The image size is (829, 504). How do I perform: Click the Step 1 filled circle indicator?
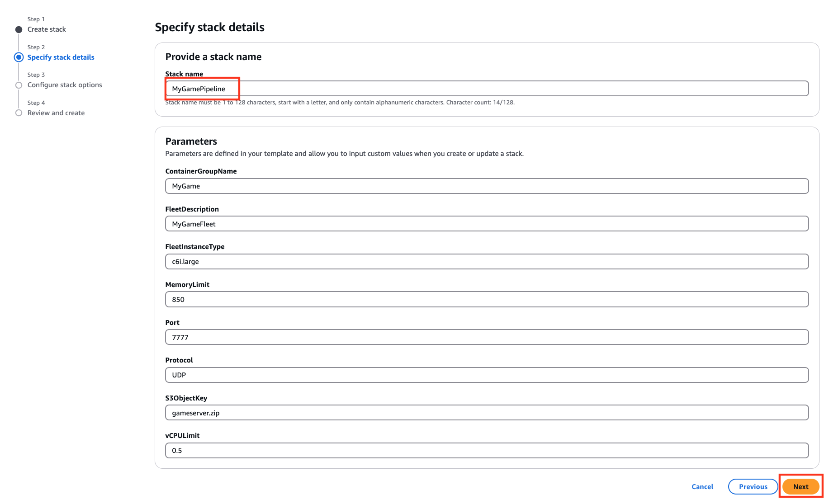click(19, 29)
